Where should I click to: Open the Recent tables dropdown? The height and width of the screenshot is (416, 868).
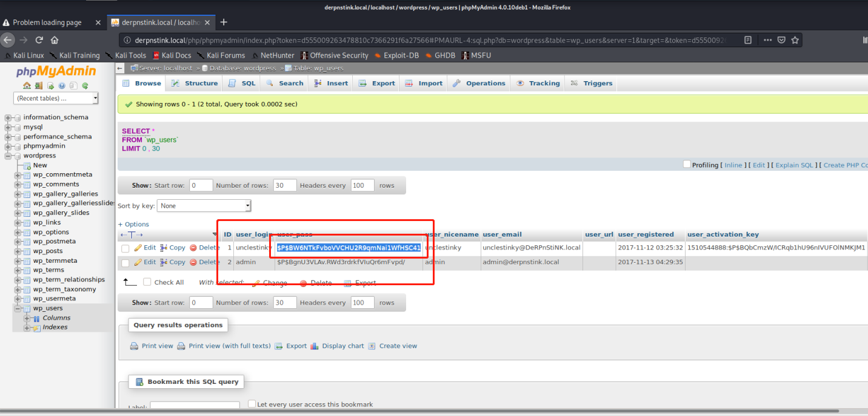(x=56, y=98)
